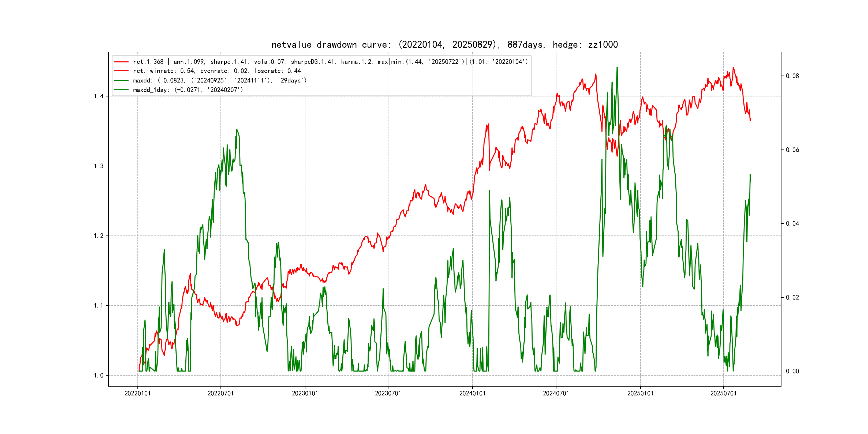
Task: Click the 1.0 left axis tick label
Action: [98, 375]
